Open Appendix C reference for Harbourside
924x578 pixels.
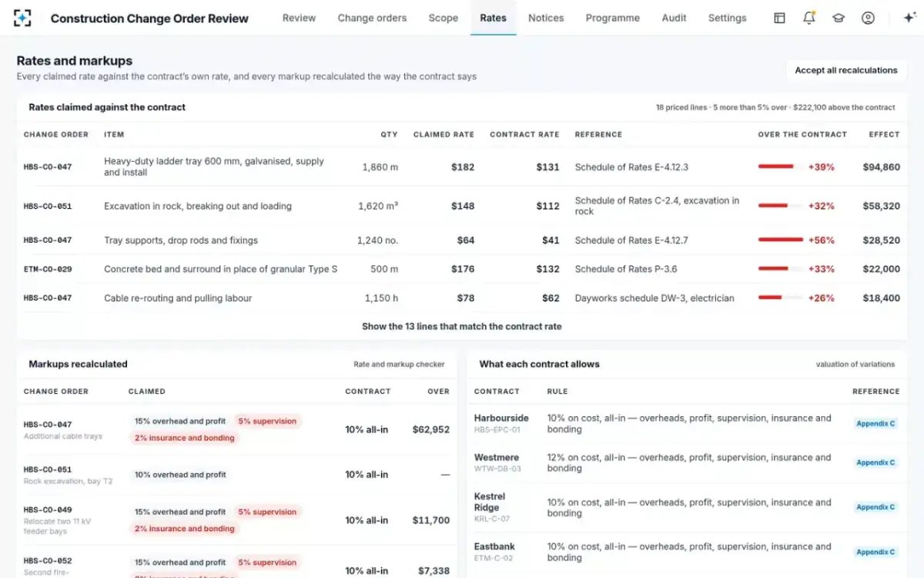point(875,424)
